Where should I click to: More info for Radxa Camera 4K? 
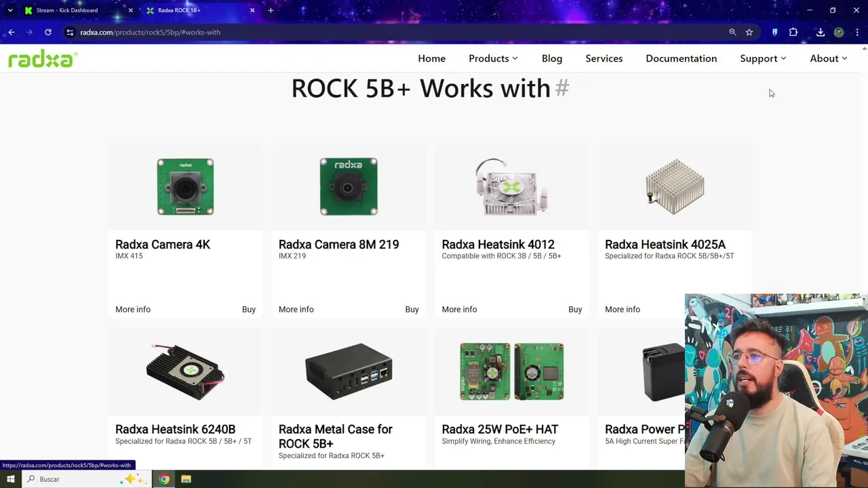pyautogui.click(x=133, y=309)
